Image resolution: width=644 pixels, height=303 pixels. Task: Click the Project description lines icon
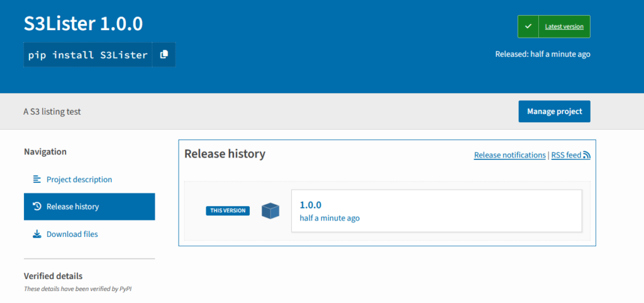click(x=37, y=180)
